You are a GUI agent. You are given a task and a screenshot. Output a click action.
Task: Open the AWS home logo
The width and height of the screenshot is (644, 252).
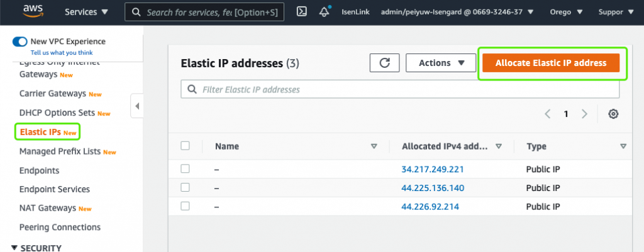(x=33, y=11)
